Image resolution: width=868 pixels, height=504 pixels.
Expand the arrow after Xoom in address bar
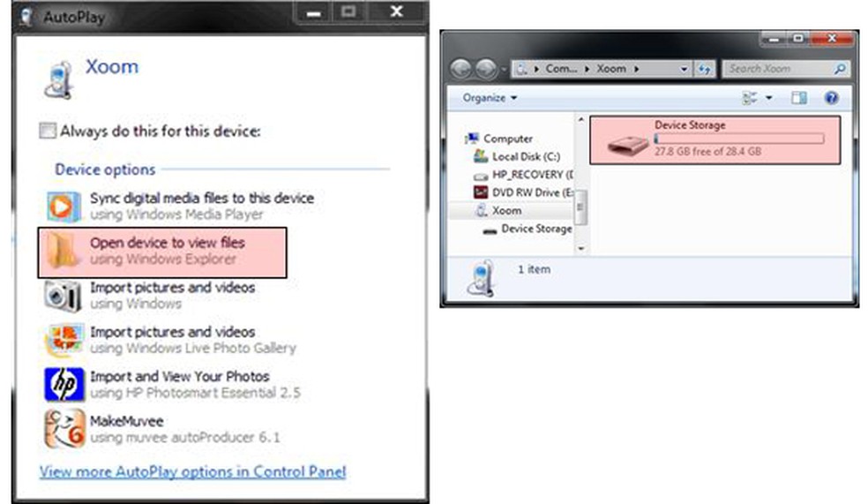click(x=637, y=69)
